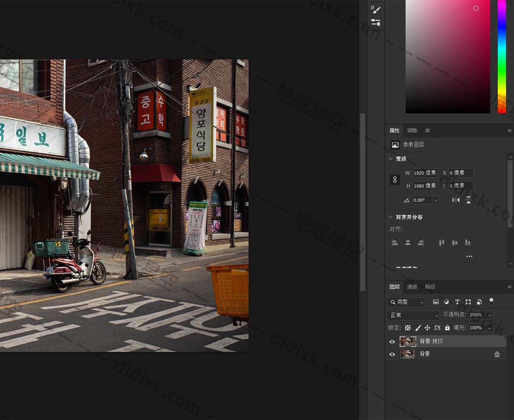Click the opacity value 100% field

click(477, 315)
